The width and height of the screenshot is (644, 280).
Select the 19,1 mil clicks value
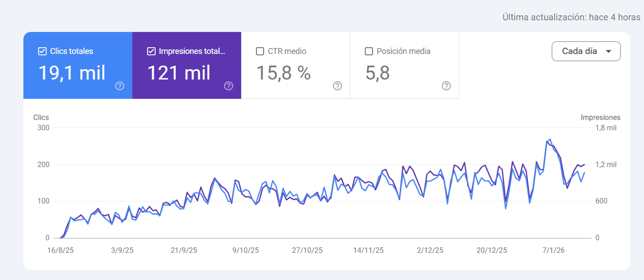point(72,73)
